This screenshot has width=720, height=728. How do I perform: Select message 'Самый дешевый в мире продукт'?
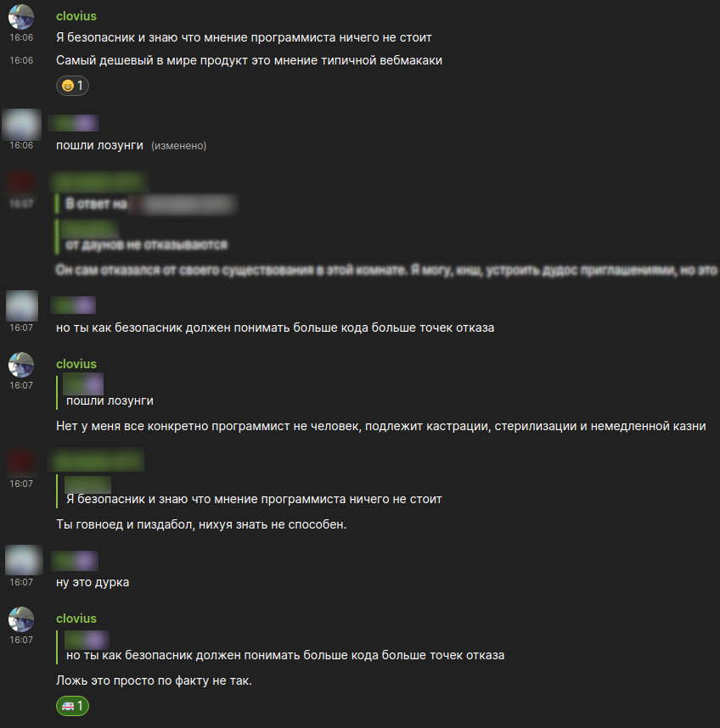[x=249, y=60]
